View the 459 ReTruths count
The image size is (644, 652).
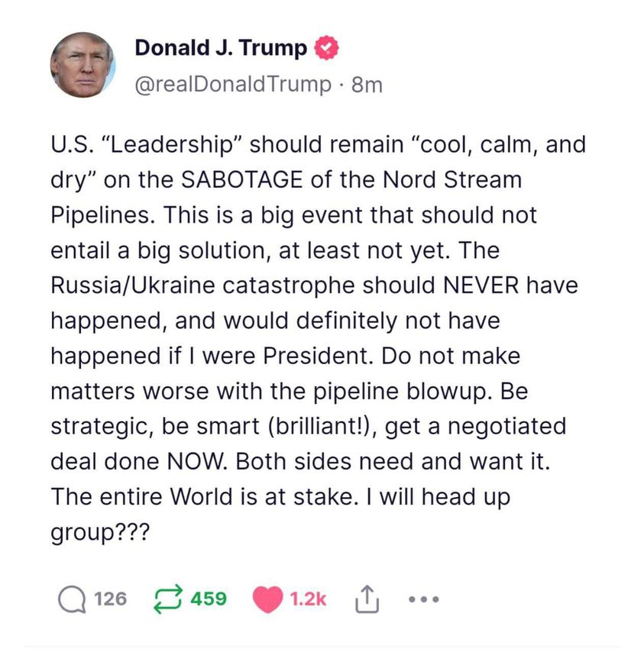209,599
